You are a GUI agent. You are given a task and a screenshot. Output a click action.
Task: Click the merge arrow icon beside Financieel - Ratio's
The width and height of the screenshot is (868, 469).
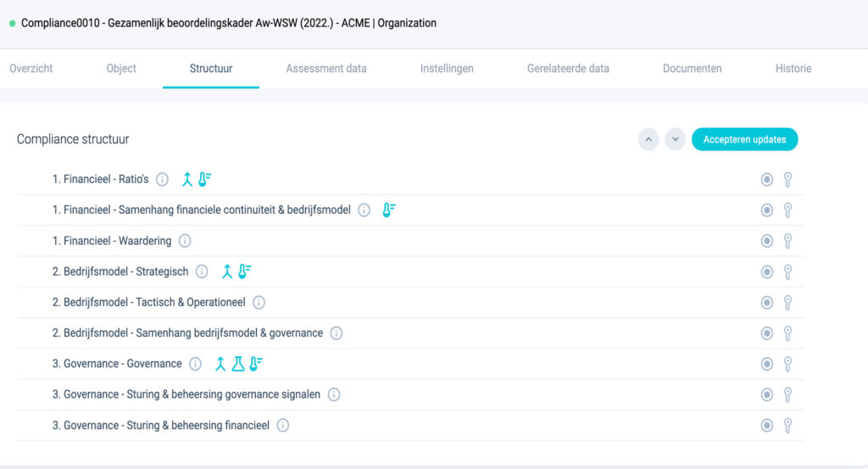tap(187, 180)
